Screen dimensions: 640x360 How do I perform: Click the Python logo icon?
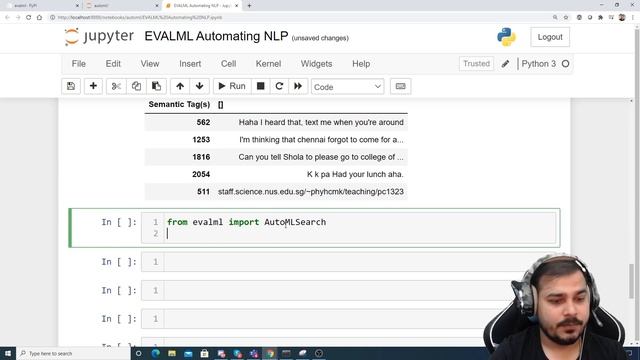(x=506, y=37)
